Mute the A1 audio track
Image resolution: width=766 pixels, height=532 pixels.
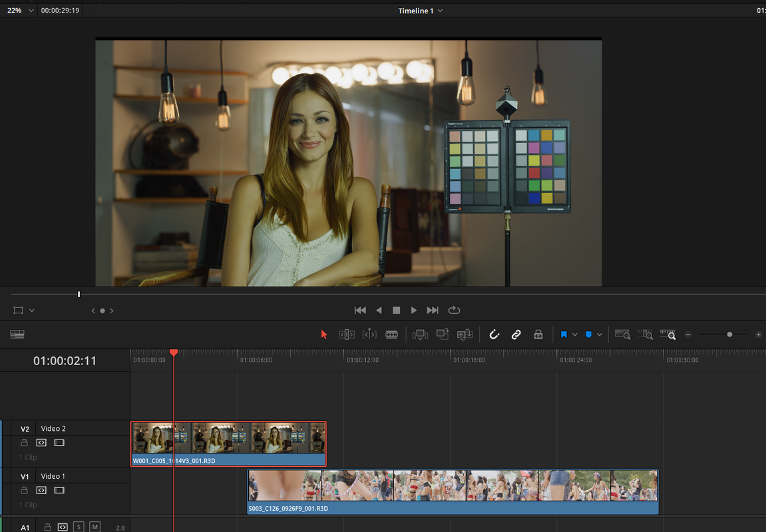tap(95, 527)
